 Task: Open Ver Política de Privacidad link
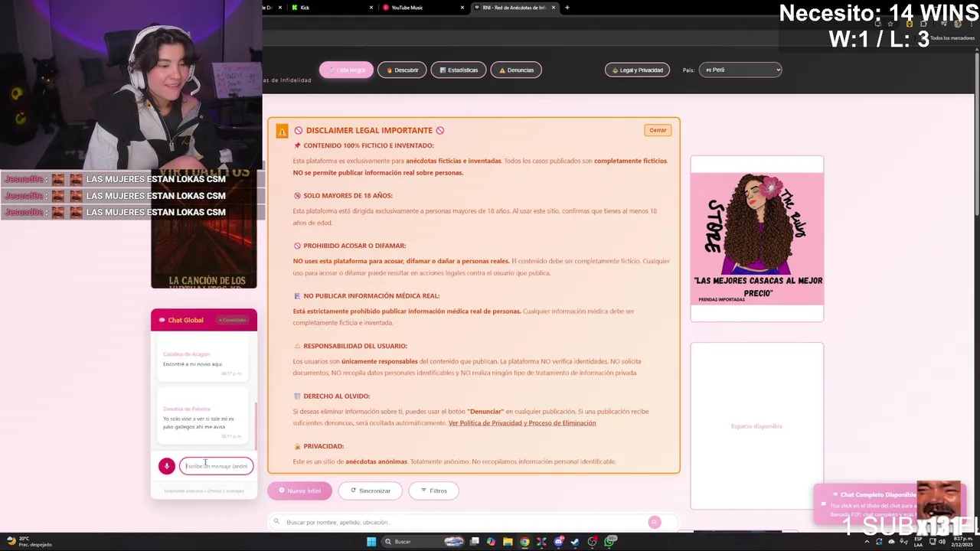522,423
